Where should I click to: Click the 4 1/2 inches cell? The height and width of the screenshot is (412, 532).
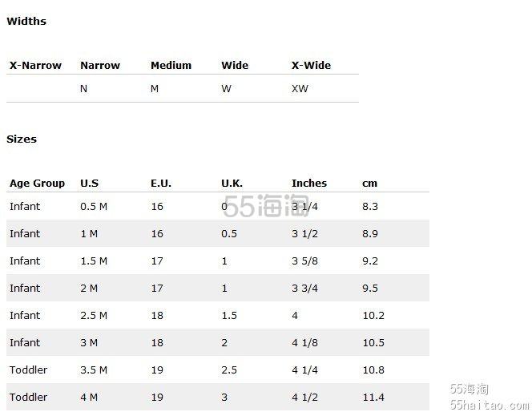click(x=304, y=397)
